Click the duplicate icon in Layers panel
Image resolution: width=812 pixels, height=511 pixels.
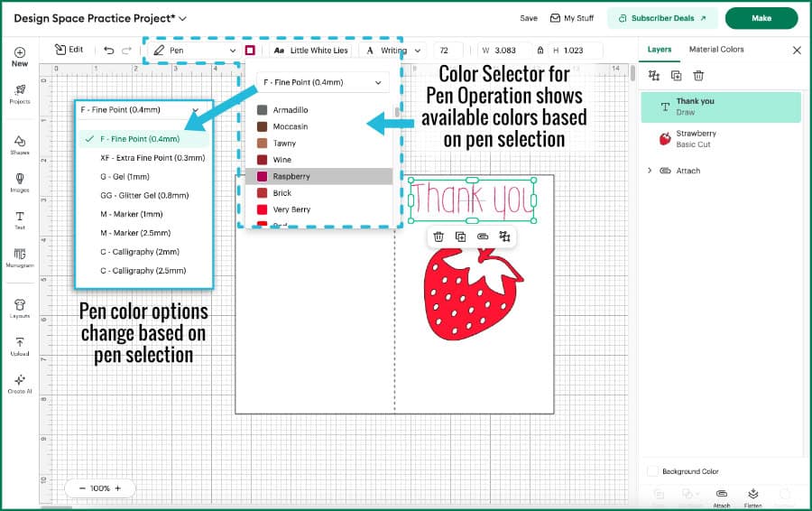point(677,76)
